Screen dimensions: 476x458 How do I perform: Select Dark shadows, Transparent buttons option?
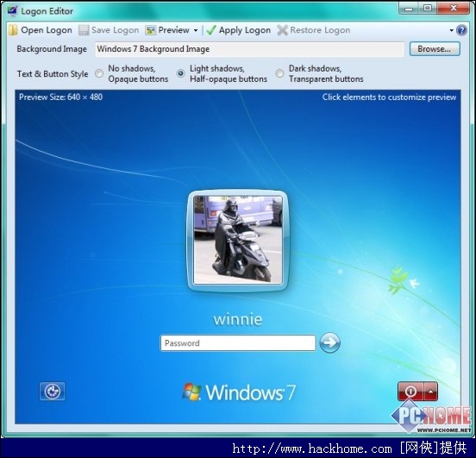(x=279, y=73)
